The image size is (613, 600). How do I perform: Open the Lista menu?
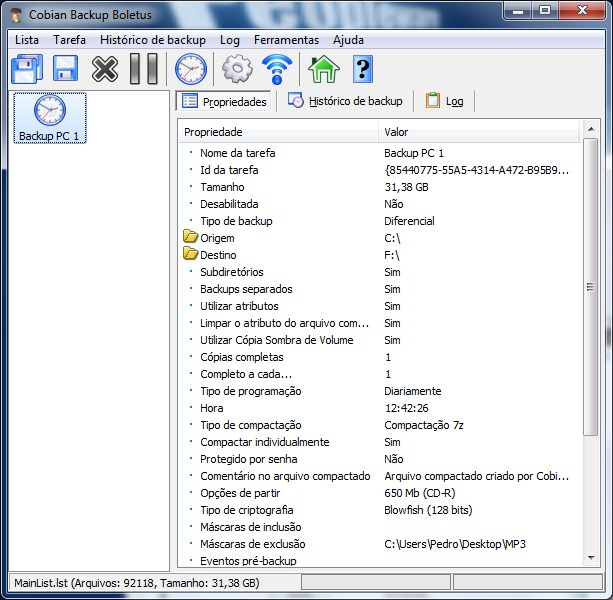(x=27, y=40)
